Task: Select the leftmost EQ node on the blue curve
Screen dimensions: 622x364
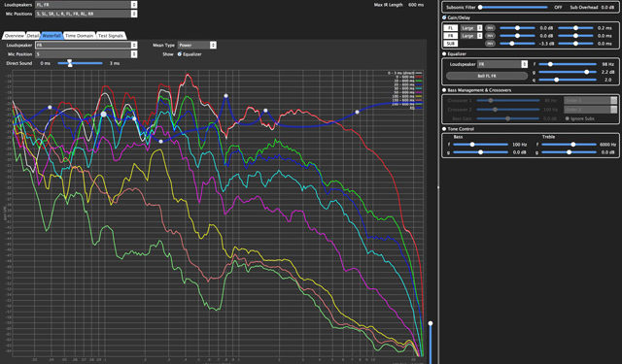Action: coord(50,108)
